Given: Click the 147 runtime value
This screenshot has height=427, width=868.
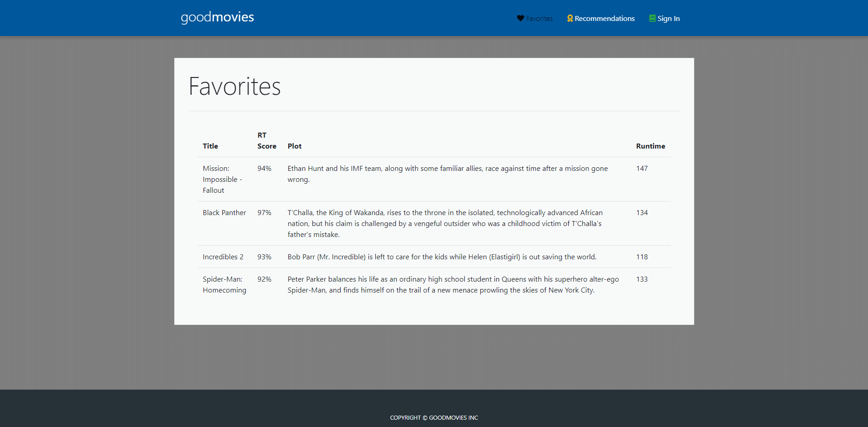Looking at the screenshot, I should point(642,169).
